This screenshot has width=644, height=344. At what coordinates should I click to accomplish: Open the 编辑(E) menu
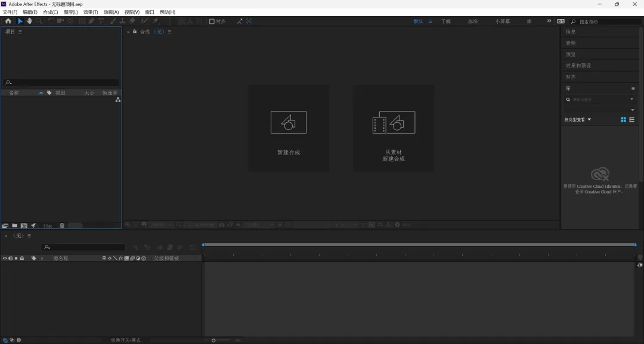point(30,13)
